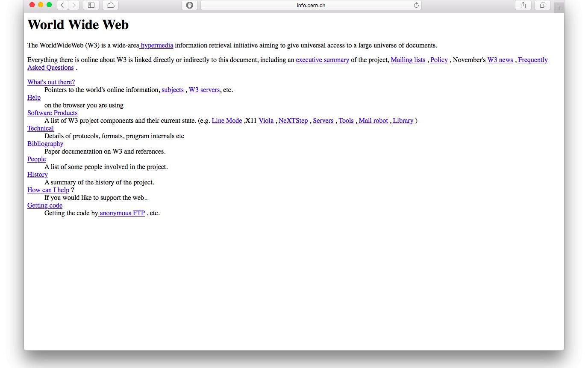
Task: Open the History link
Action: pyautogui.click(x=38, y=175)
